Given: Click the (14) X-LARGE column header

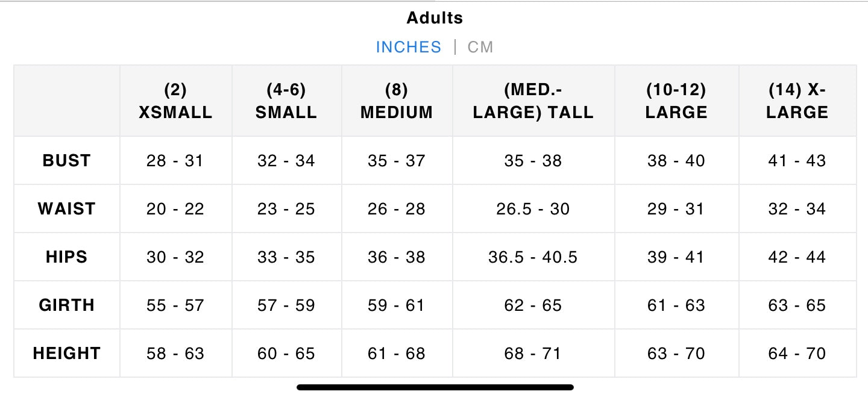Looking at the screenshot, I should click(797, 101).
